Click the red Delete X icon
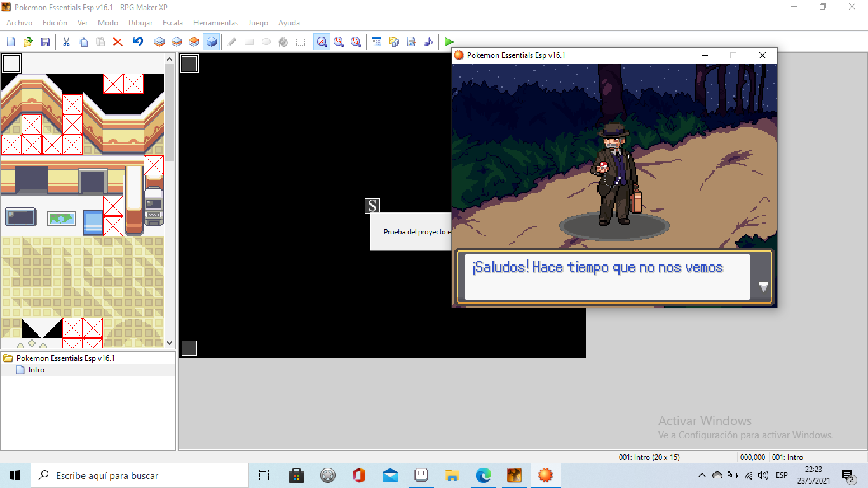The width and height of the screenshot is (868, 488). 118,42
